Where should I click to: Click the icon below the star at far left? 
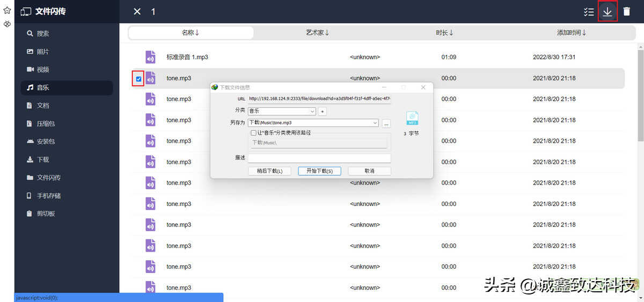click(x=7, y=25)
